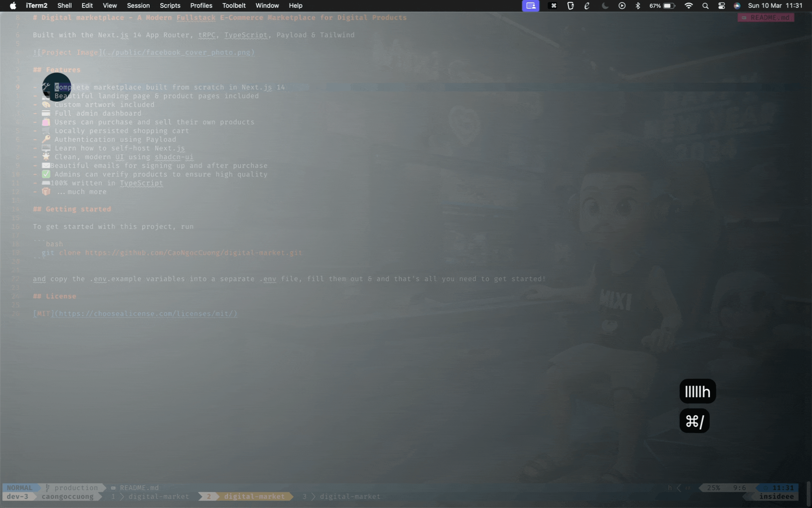Click the 9:6 cursor position indicator
This screenshot has width=812, height=508.
(x=739, y=488)
